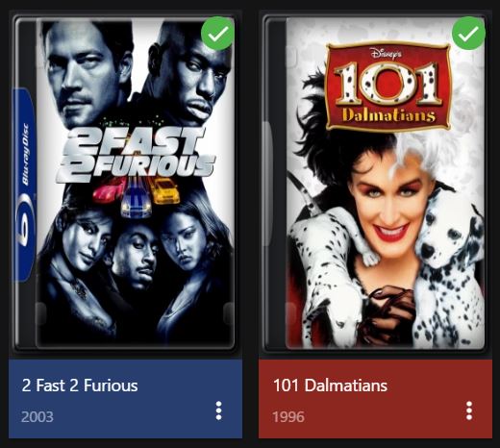This screenshot has width=500, height=448.
Task: Click the Blu-ray Disc logo on case spine
Action: click(x=24, y=185)
